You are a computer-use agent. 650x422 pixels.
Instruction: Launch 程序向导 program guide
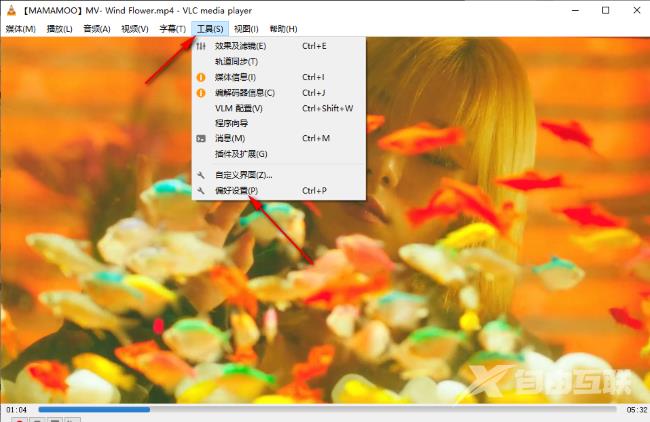pyautogui.click(x=279, y=123)
